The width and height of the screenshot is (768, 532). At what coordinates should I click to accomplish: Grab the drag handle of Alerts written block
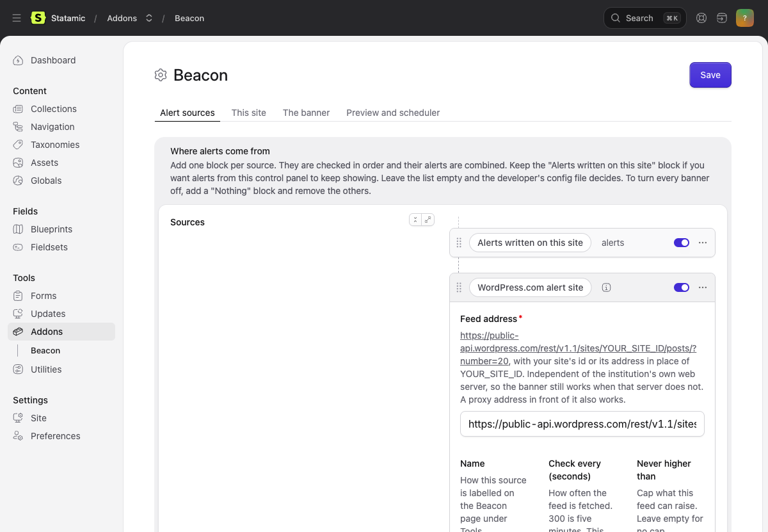point(459,243)
